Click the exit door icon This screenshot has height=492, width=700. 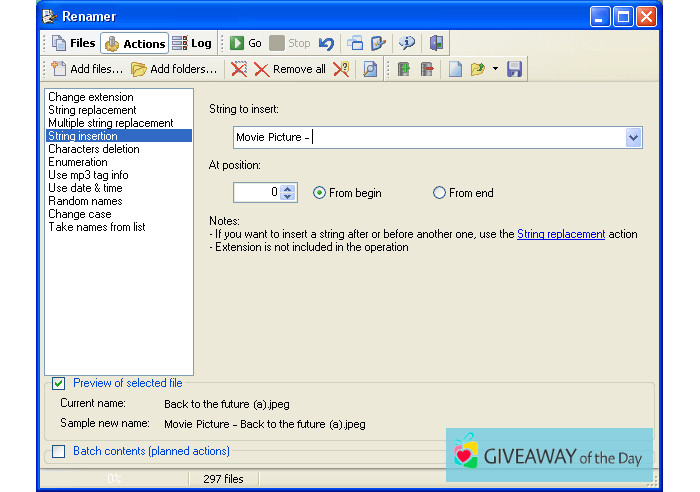436,43
